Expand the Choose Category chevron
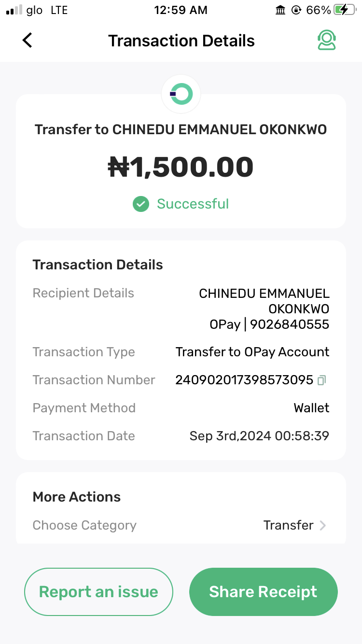Image resolution: width=362 pixels, height=644 pixels. (x=323, y=525)
